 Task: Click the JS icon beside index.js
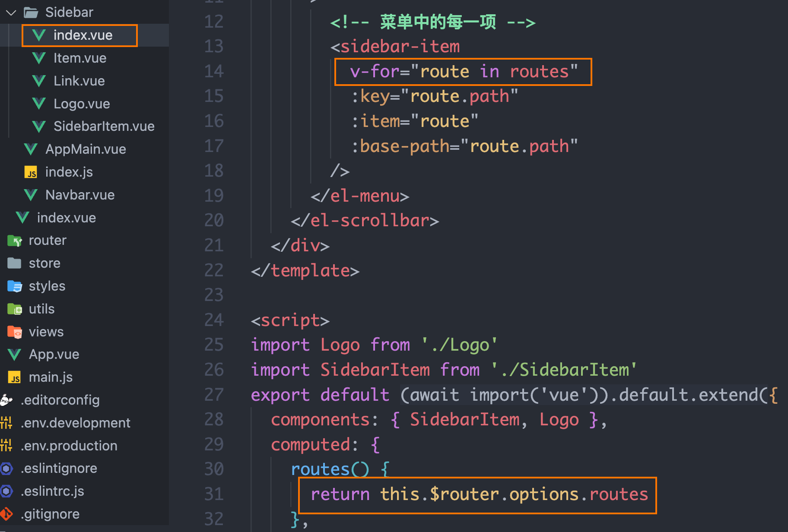[31, 172]
